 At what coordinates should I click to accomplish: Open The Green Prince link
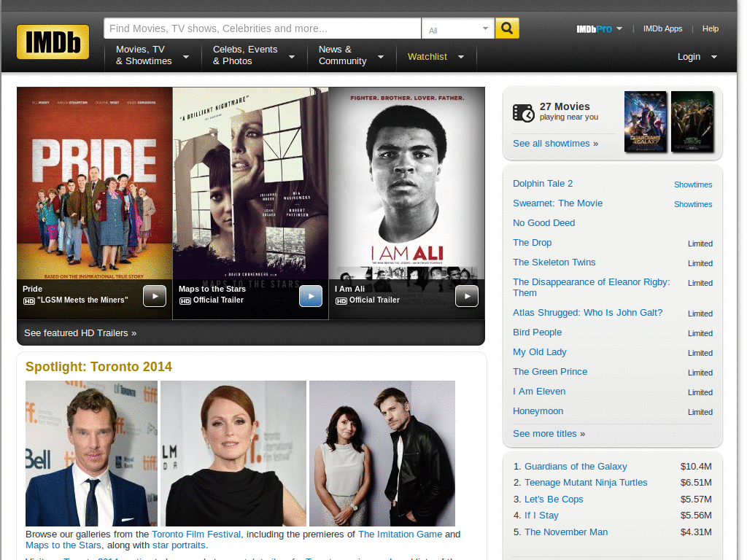(x=550, y=371)
